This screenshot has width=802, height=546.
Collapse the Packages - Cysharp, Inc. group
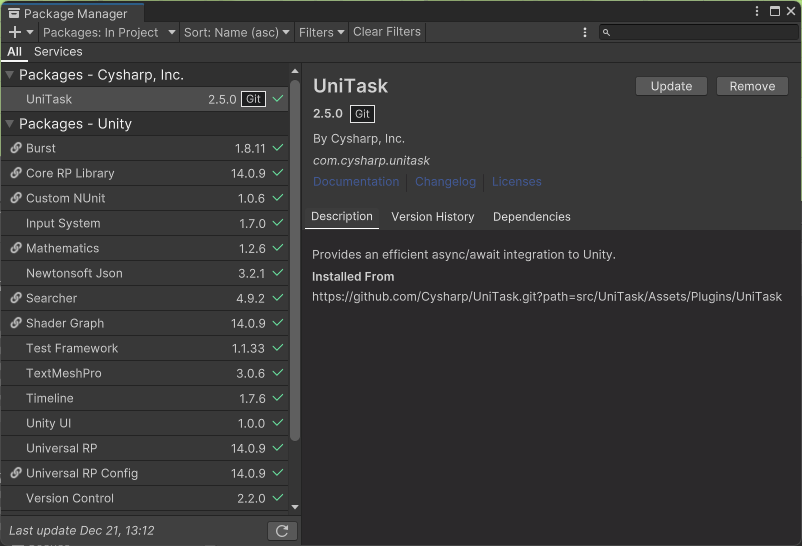coord(9,75)
